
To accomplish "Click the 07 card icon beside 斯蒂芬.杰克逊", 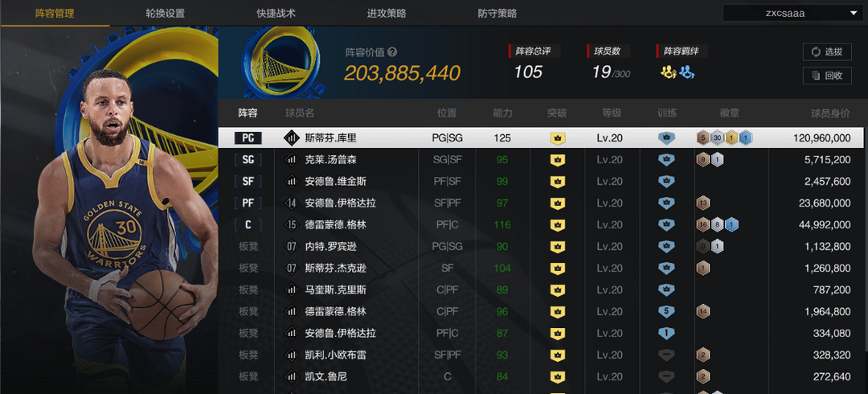I will 291,269.
